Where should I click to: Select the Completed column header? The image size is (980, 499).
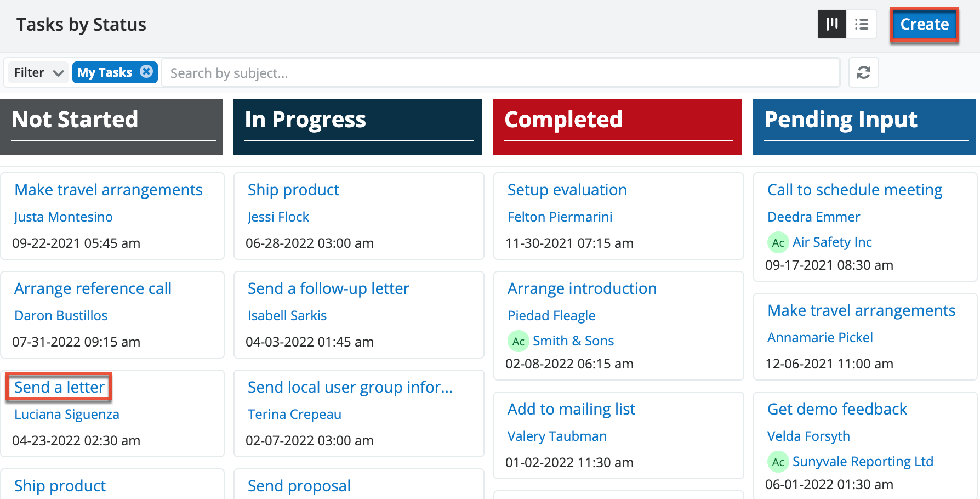(563, 120)
